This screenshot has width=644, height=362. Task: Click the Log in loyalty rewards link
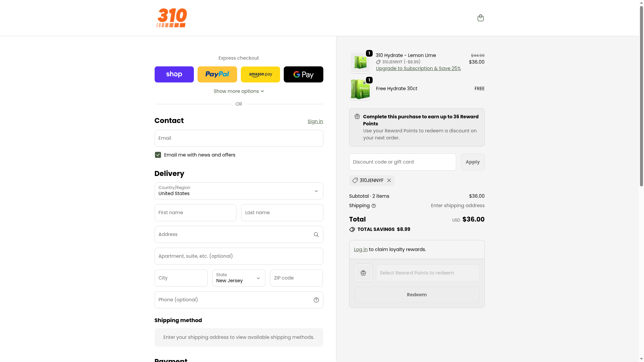pyautogui.click(x=361, y=249)
